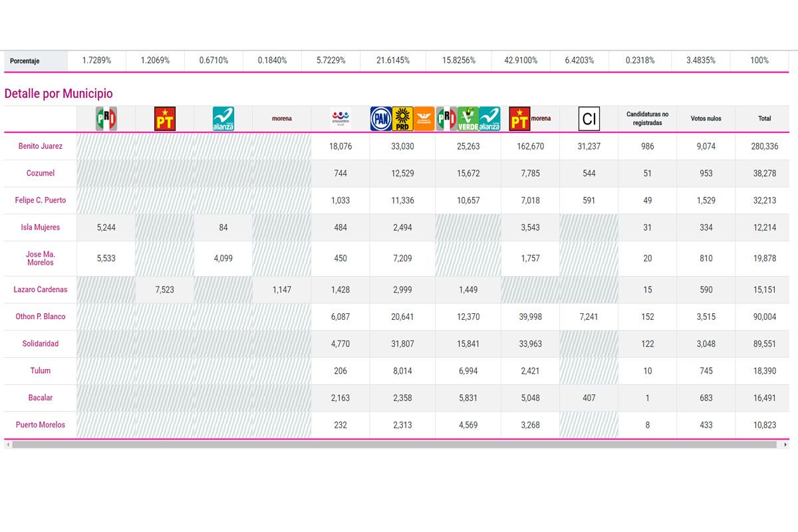Click the standalone morena logo column header
This screenshot has height=532, width=798.
(281, 118)
